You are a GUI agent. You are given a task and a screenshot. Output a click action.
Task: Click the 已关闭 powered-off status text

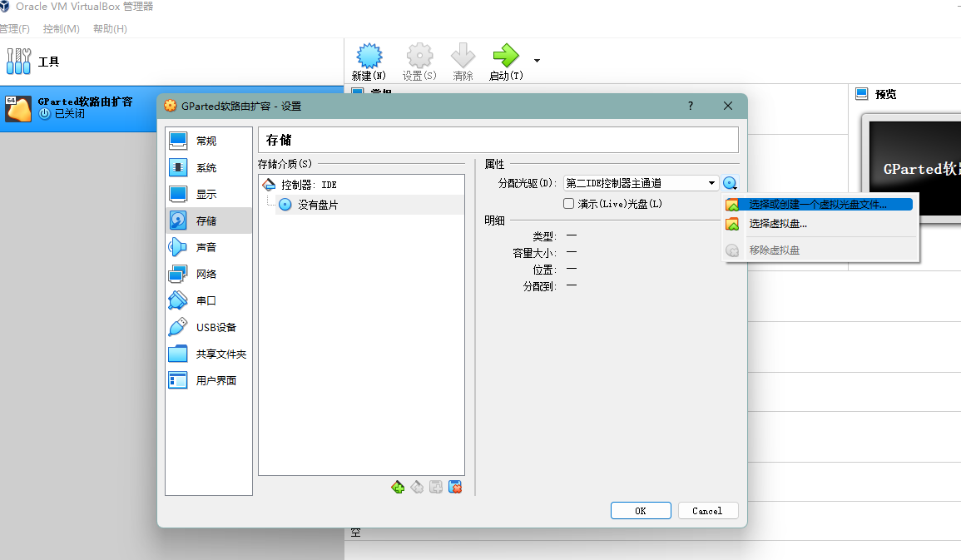70,114
